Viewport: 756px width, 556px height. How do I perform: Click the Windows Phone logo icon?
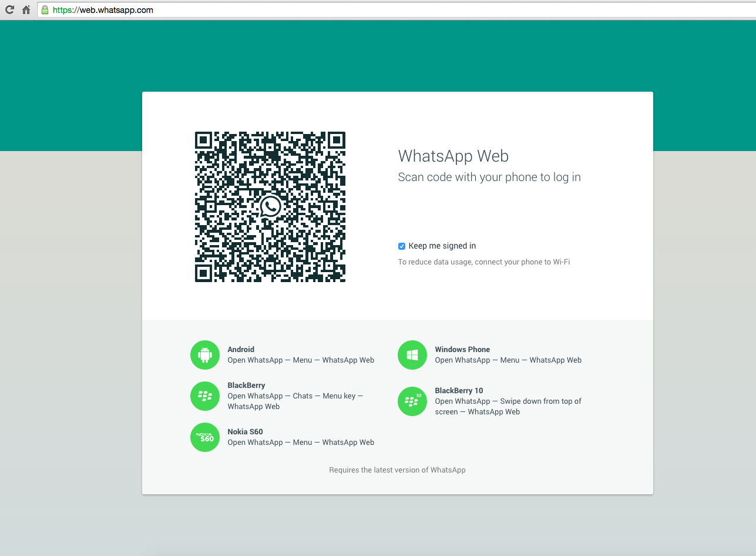pyautogui.click(x=412, y=355)
